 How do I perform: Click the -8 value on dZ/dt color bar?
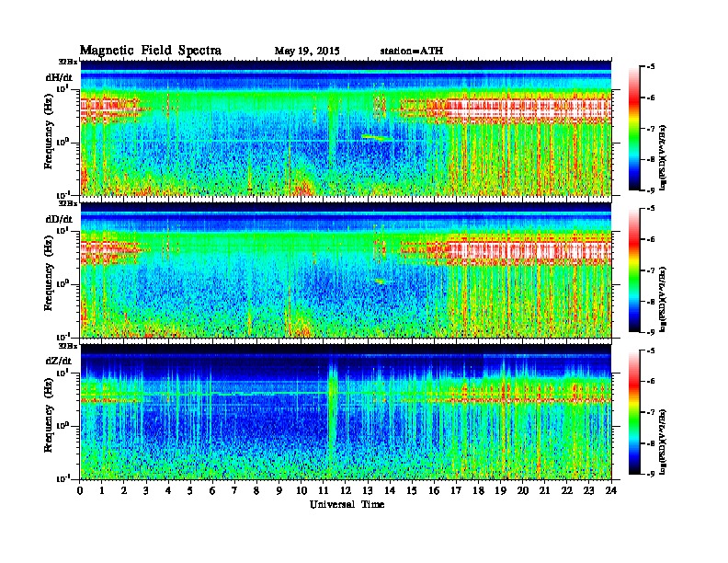point(651,443)
